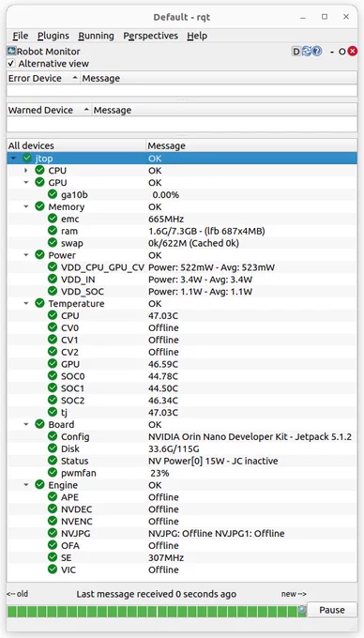The height and width of the screenshot is (638, 364).
Task: Sort by Error Device column header
Action: pyautogui.click(x=43, y=79)
